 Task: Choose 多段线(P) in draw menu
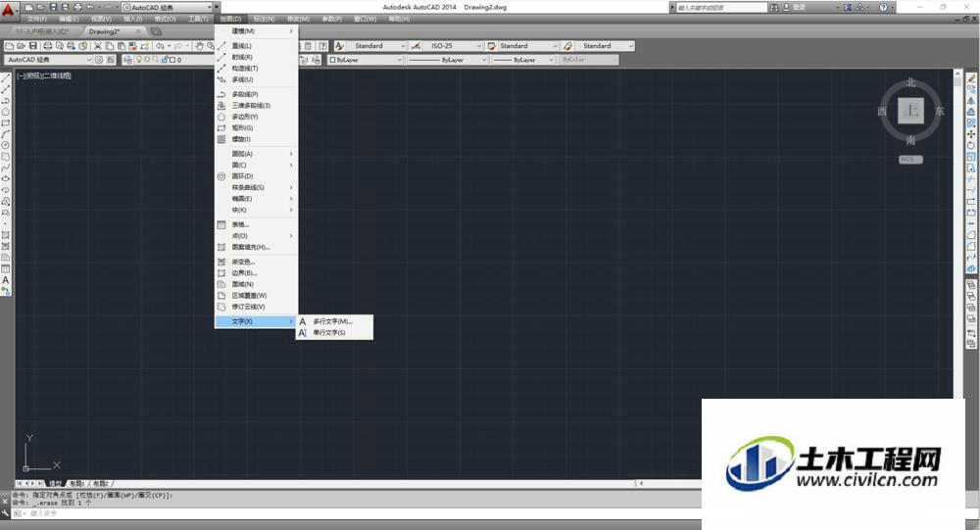click(x=256, y=94)
